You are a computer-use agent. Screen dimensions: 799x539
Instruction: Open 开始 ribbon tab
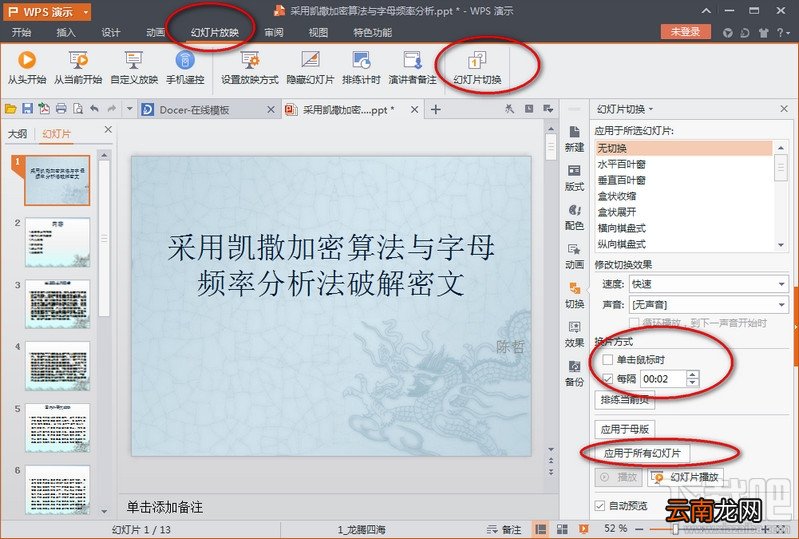[21, 33]
